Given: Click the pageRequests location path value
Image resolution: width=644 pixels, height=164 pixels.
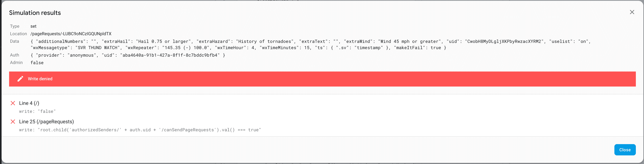Looking at the screenshot, I should click(71, 34).
